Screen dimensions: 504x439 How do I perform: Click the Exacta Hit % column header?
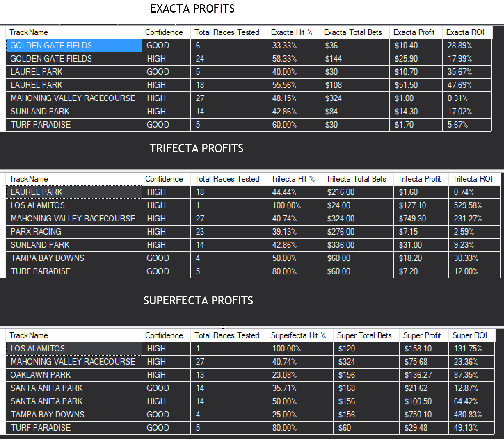(x=293, y=32)
